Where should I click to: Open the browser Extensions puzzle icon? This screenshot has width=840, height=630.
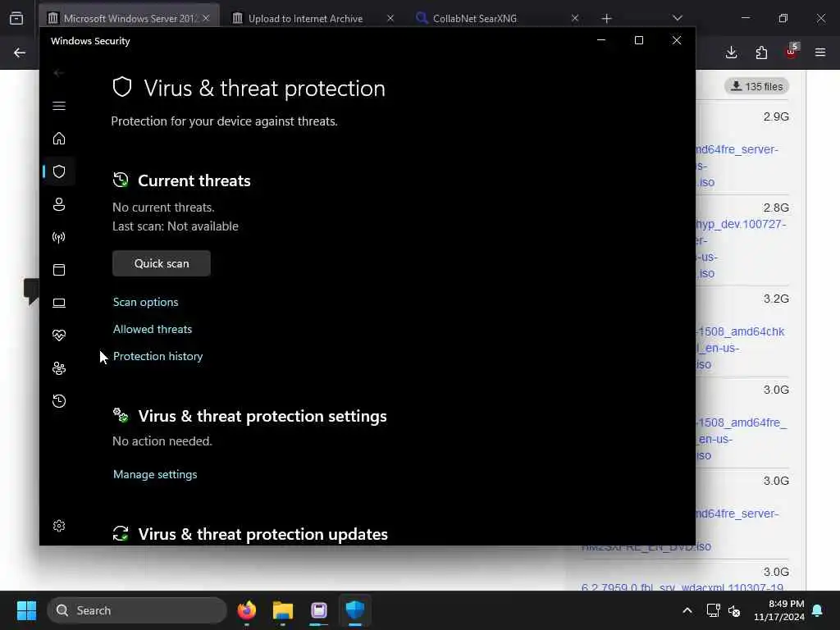click(x=761, y=52)
